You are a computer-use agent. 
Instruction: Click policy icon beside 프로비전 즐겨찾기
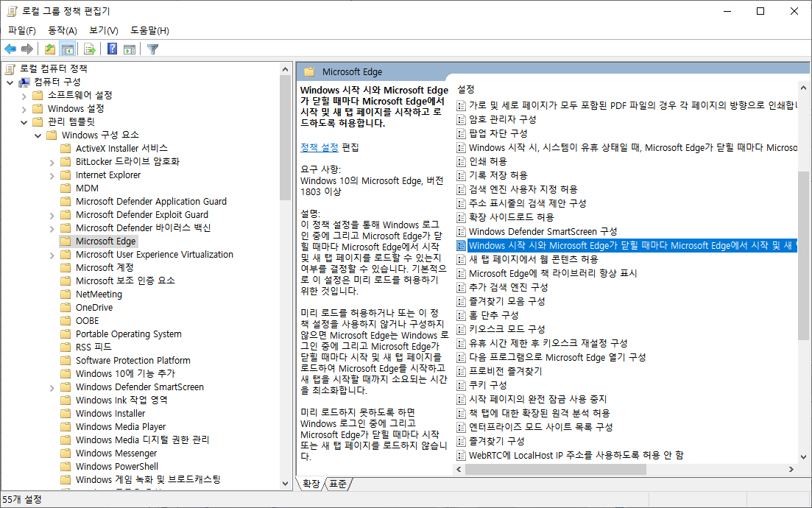[461, 371]
